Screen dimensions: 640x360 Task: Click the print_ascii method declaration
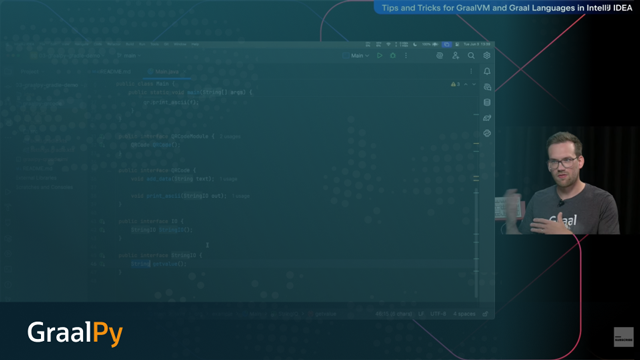pos(164,196)
